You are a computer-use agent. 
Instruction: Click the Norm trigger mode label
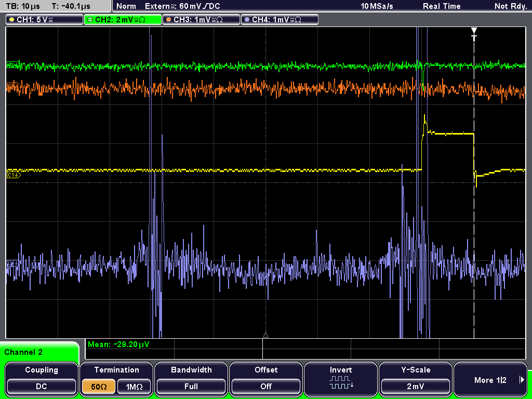pyautogui.click(x=126, y=6)
